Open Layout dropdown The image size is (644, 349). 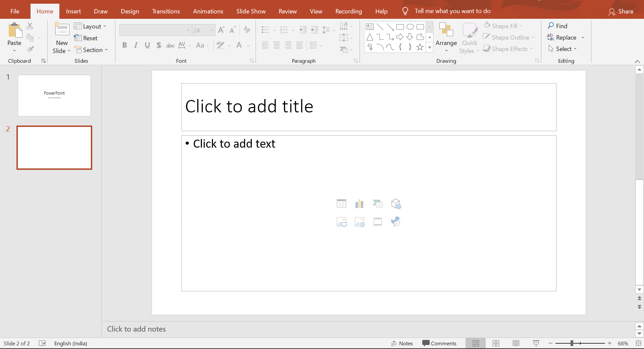tap(90, 26)
